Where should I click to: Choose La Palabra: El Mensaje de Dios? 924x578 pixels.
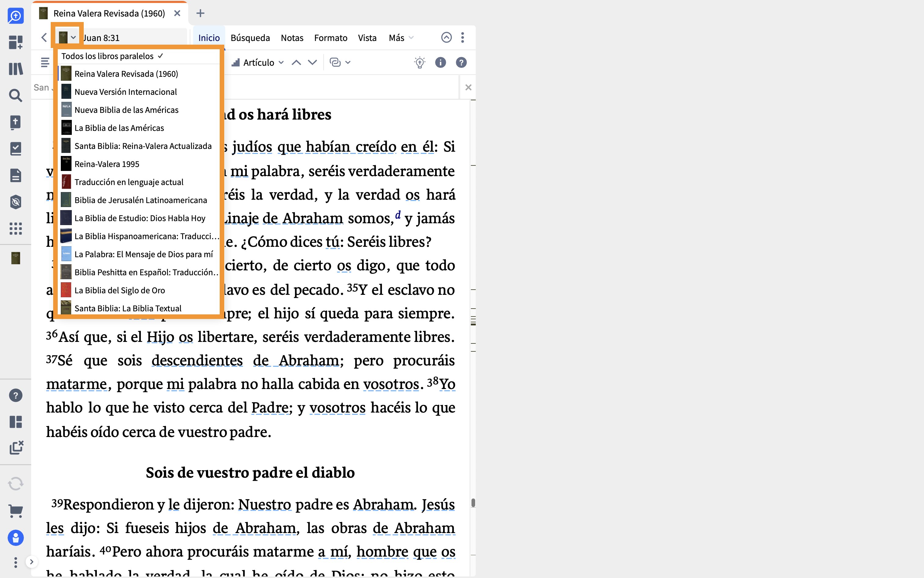139,254
